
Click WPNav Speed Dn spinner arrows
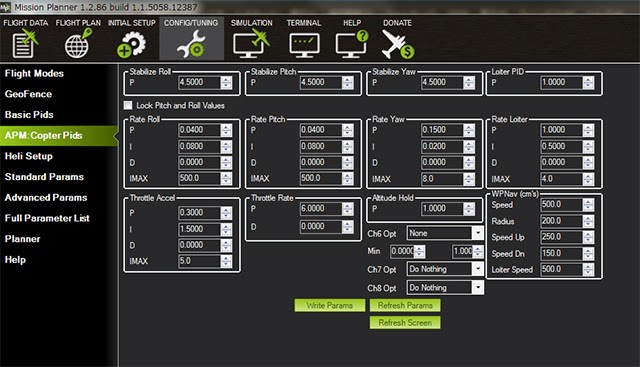(588, 254)
